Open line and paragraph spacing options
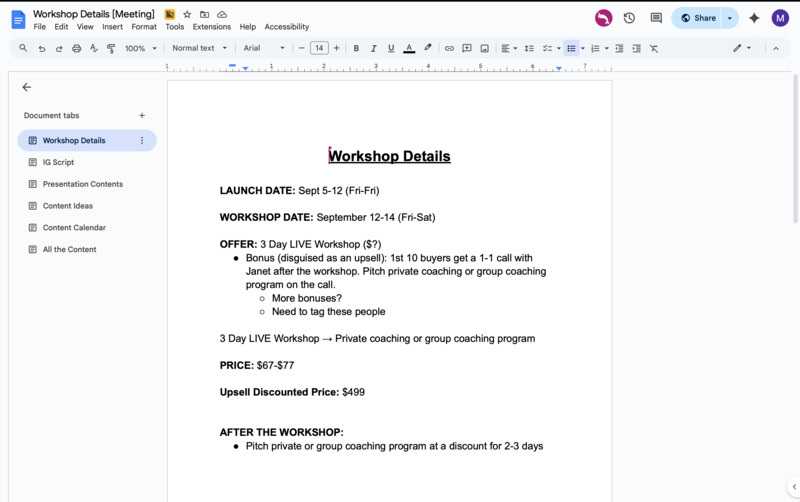The width and height of the screenshot is (800, 502). pos(529,48)
